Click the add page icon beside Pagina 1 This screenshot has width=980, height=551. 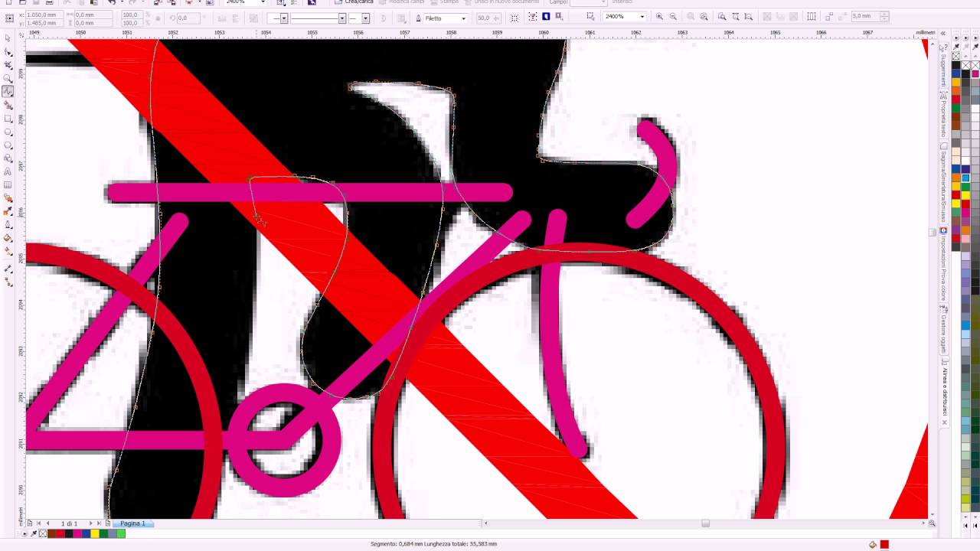(108, 523)
